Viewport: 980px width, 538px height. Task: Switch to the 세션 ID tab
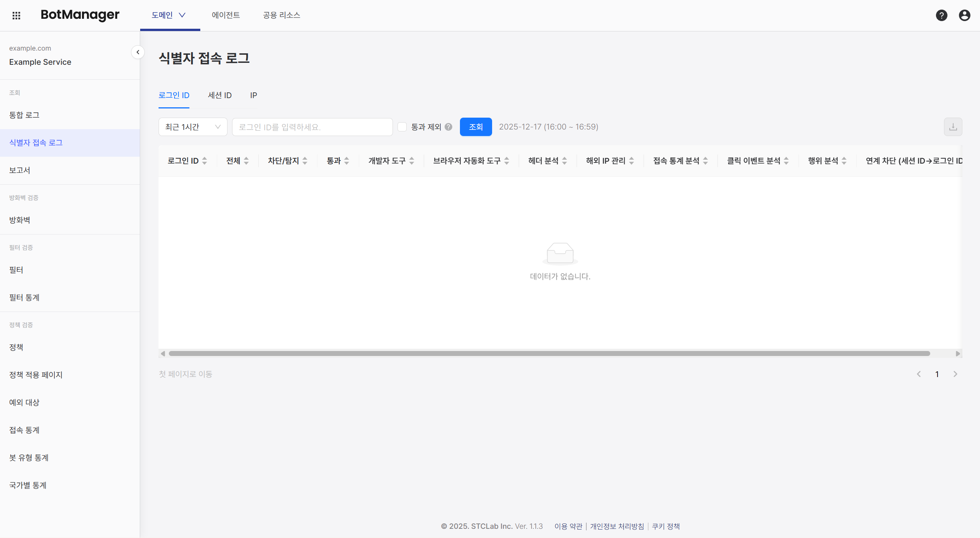coord(219,95)
